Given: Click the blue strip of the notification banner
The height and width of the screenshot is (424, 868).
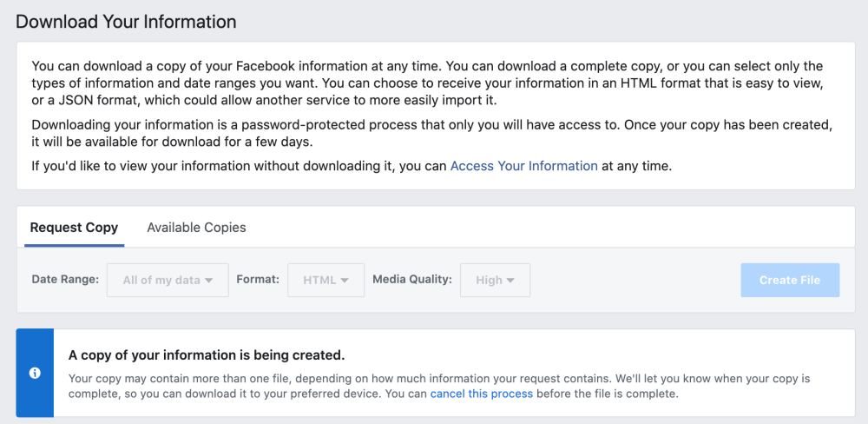Looking at the screenshot, I should [35, 373].
